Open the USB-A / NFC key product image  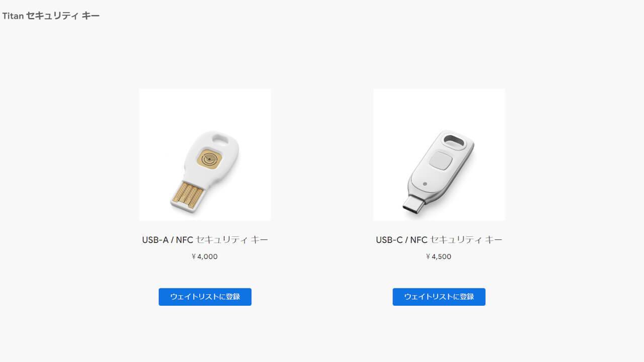[205, 155]
